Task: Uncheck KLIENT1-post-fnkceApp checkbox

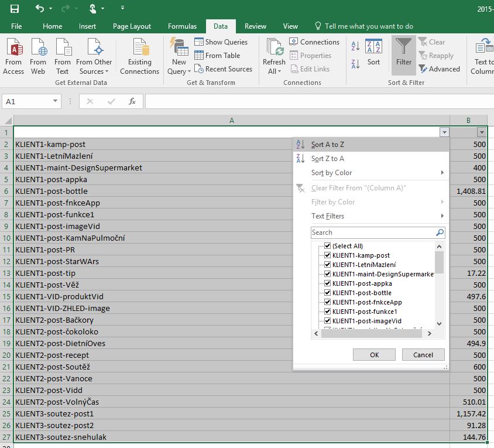Action: [x=327, y=302]
